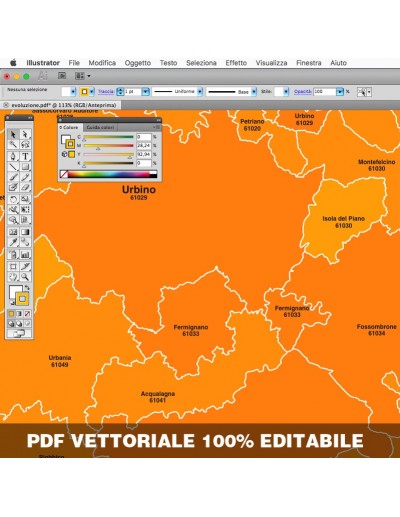Viewport: 400px width, 517px height.
Task: Select the Gradient tool
Action: coord(25,232)
